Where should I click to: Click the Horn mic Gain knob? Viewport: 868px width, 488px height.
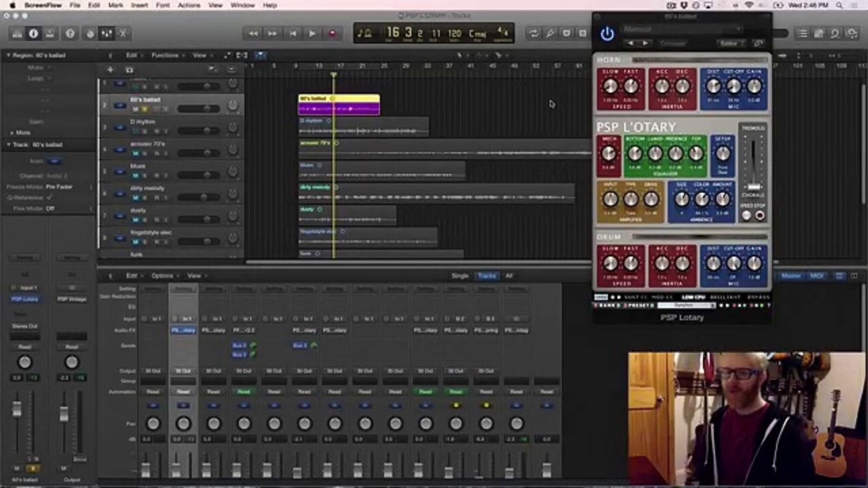tap(754, 86)
